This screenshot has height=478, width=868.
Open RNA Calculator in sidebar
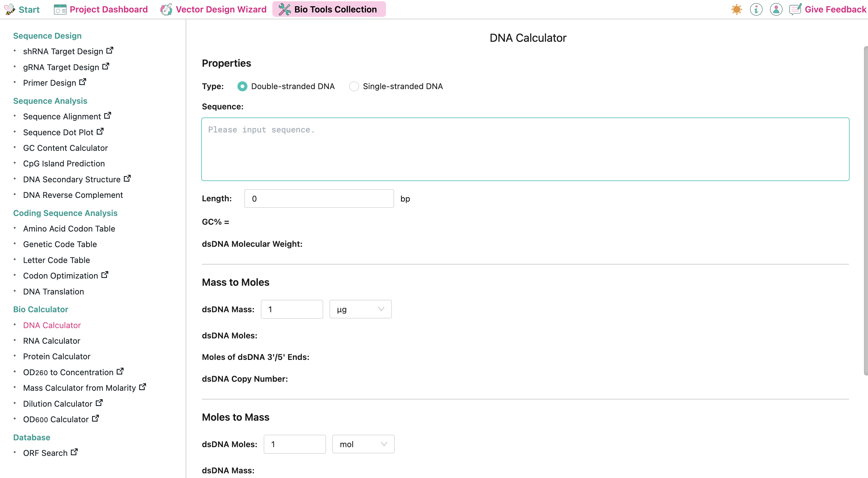pos(51,341)
